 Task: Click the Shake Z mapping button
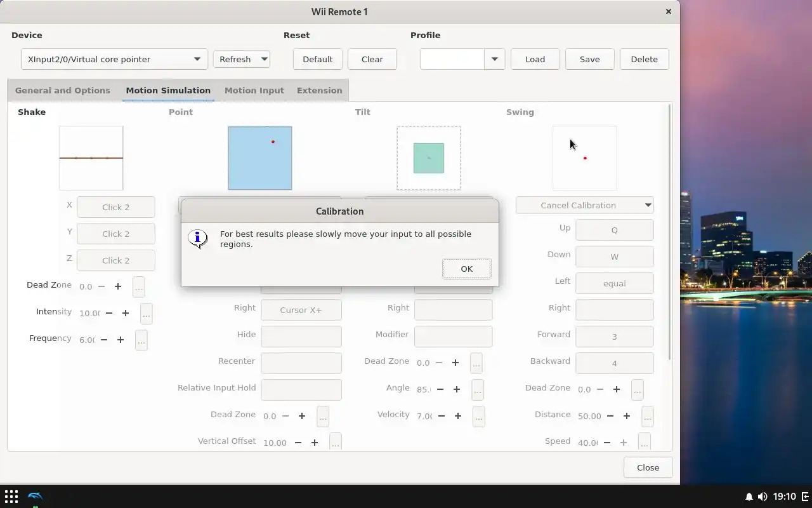click(115, 260)
